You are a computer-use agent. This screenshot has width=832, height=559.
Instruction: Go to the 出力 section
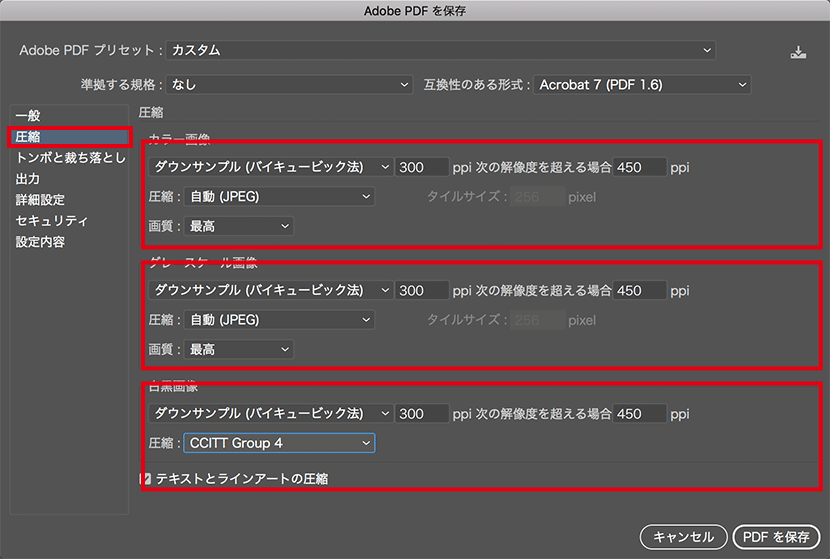tap(29, 178)
